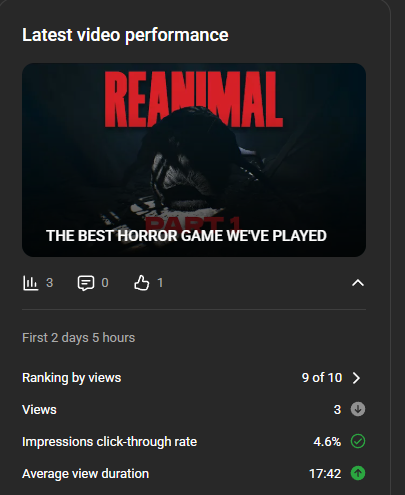Click the "Average view duration" label
The image size is (405, 495).
(85, 474)
